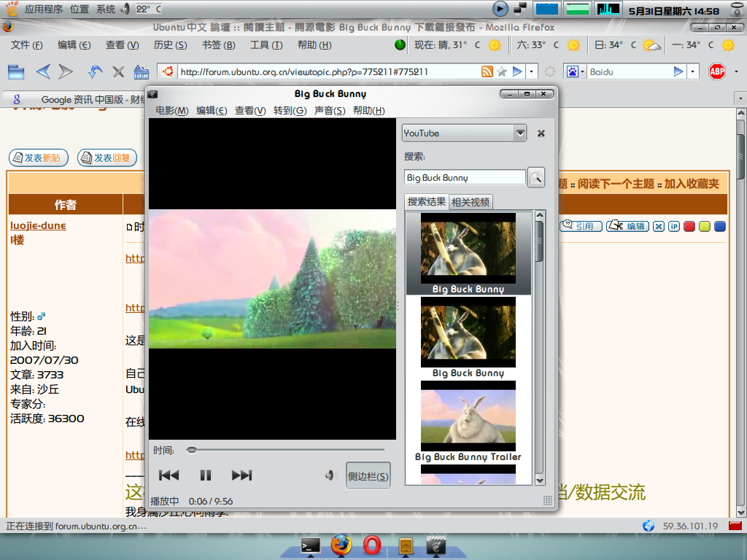747x560 pixels.
Task: Open Firefox 工具(T) menu
Action: [266, 45]
